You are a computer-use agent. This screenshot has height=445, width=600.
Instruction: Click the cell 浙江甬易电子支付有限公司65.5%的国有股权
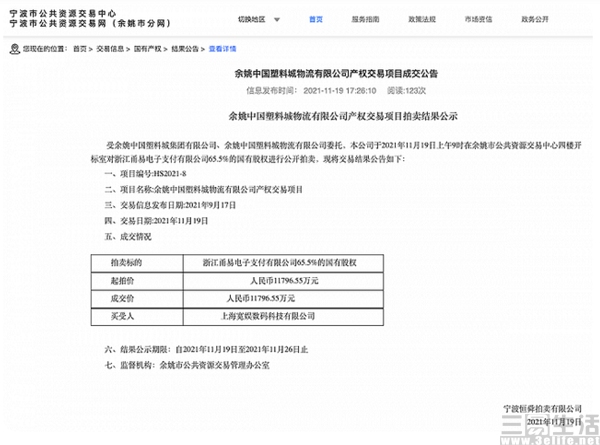point(283,263)
